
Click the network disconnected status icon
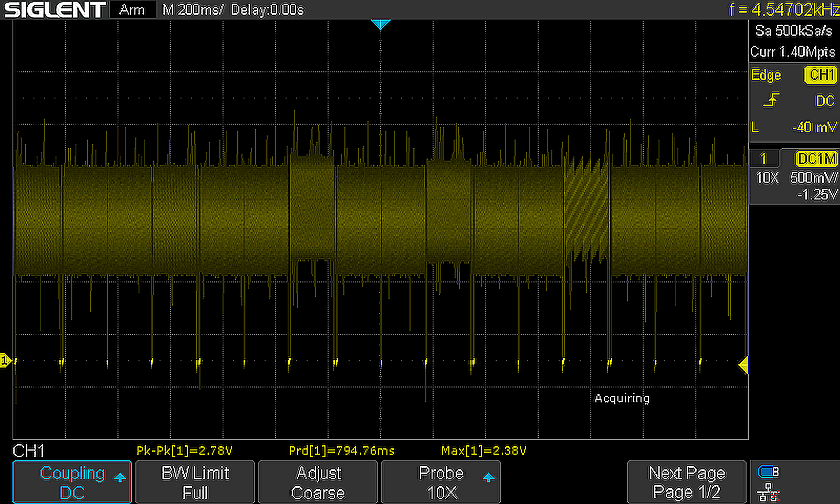pos(768,492)
